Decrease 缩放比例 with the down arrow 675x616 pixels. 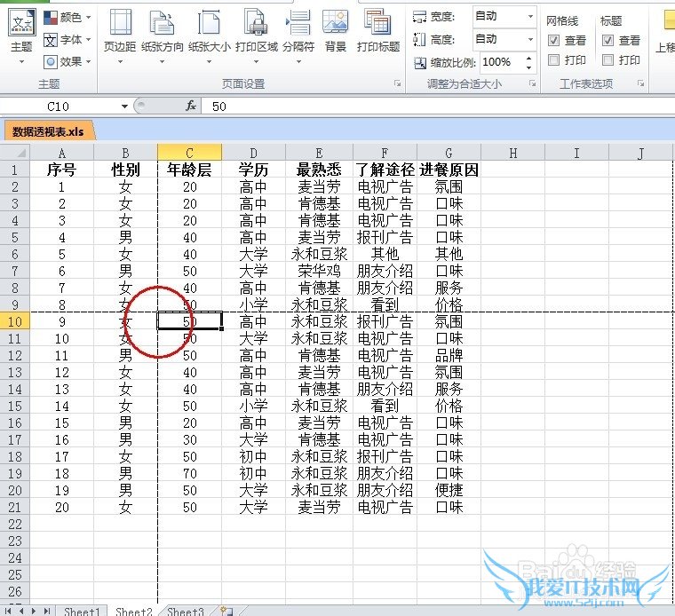pyautogui.click(x=529, y=67)
